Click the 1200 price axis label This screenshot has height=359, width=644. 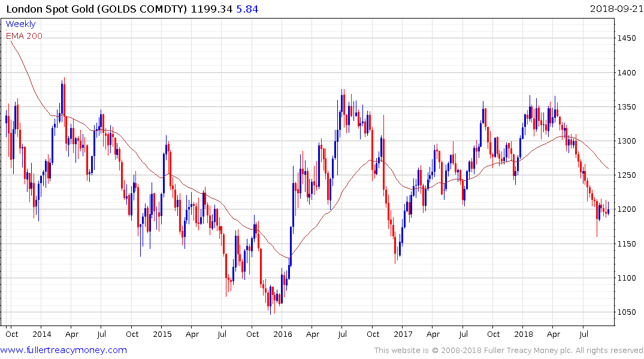(627, 209)
